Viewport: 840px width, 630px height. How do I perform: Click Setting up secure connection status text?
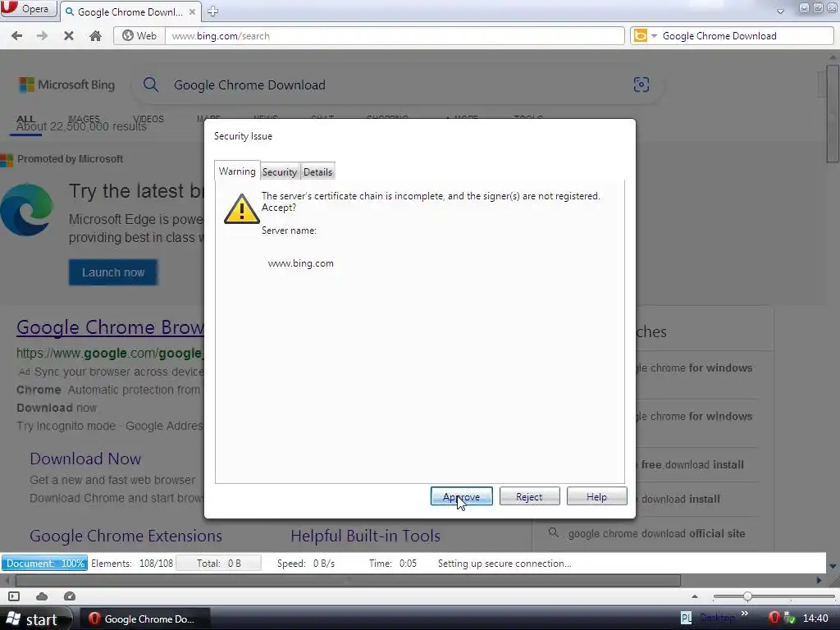pyautogui.click(x=504, y=563)
